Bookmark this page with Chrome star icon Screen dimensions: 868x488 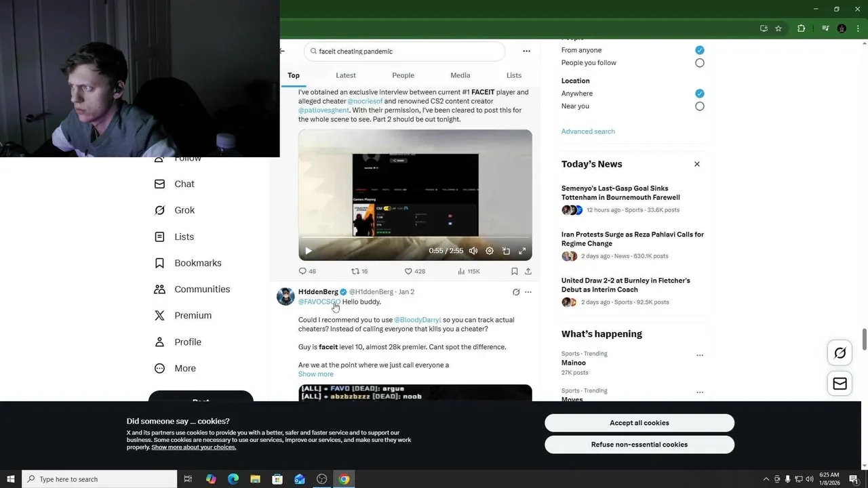click(778, 28)
